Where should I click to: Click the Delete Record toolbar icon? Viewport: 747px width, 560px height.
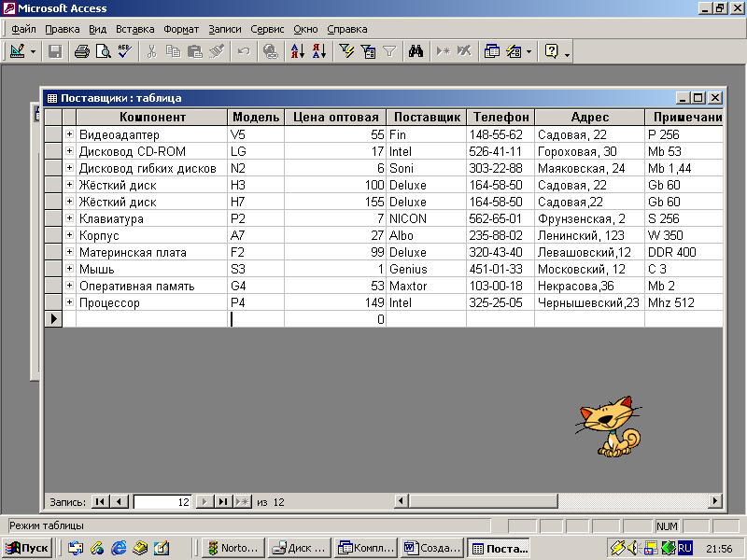pyautogui.click(x=464, y=51)
